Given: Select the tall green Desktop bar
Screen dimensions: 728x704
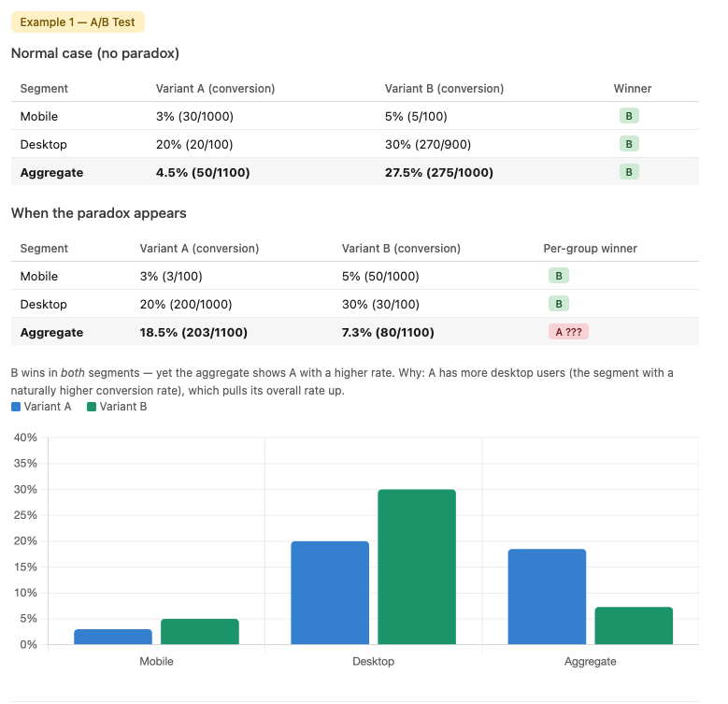Looking at the screenshot, I should pos(417,567).
